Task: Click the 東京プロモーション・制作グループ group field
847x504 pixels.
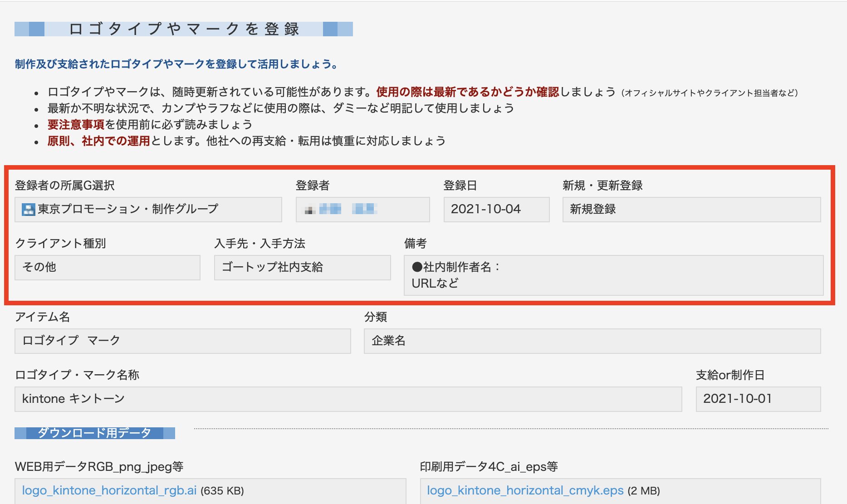Action: tap(148, 209)
